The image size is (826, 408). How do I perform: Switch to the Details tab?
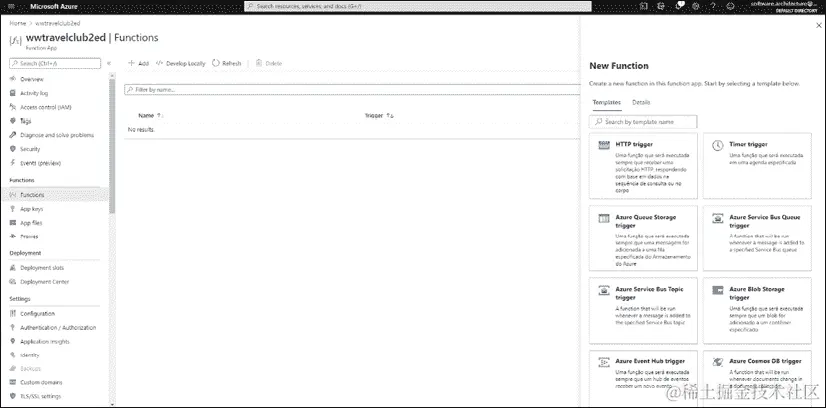coord(641,102)
